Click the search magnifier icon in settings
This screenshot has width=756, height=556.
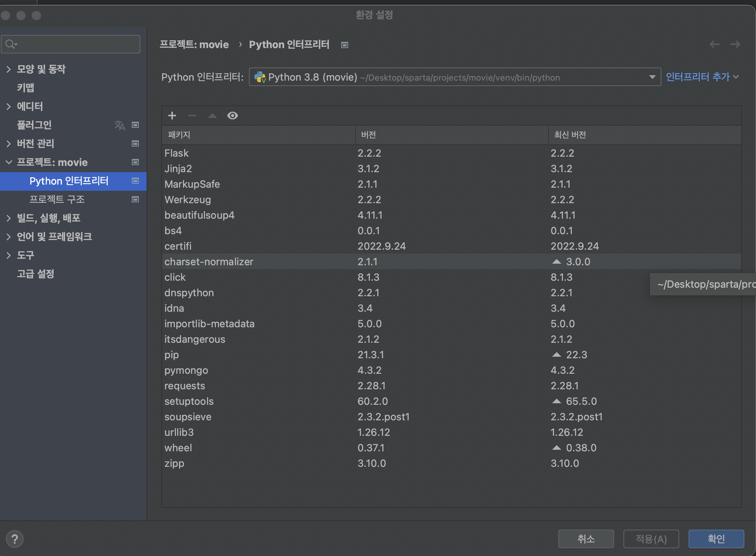click(11, 44)
